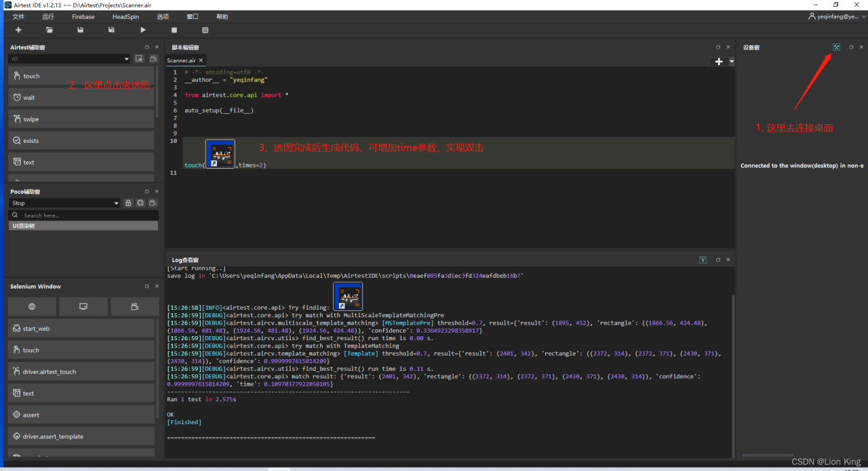This screenshot has width=868, height=471.
Task: Click the record icon in Airtest assistant header
Action: (x=153, y=59)
